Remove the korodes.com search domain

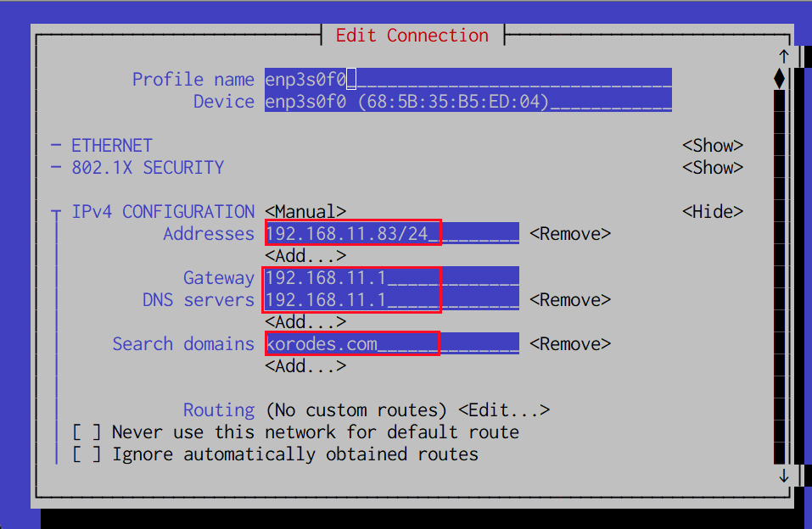pyautogui.click(x=570, y=343)
